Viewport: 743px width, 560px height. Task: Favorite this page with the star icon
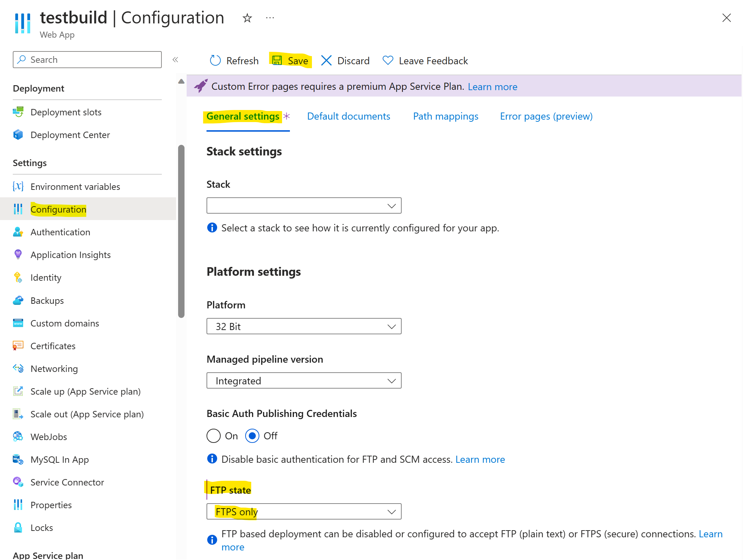(x=247, y=18)
